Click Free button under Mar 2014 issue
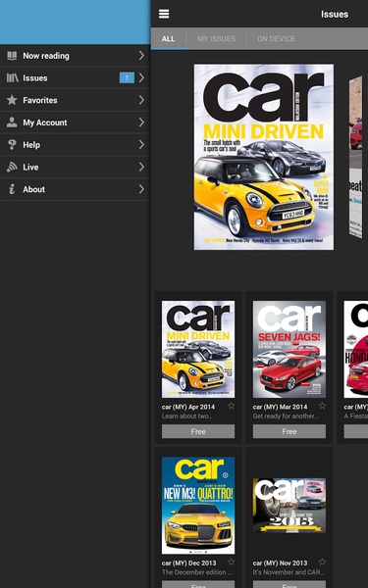 tap(289, 431)
